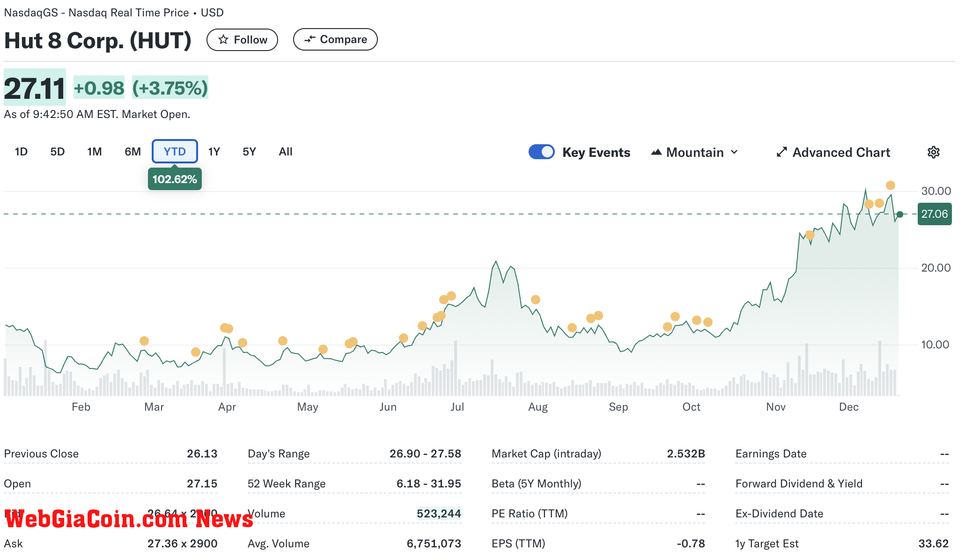This screenshot has height=560, width=965.
Task: Click the Volume value 523,244
Action: [x=439, y=514]
